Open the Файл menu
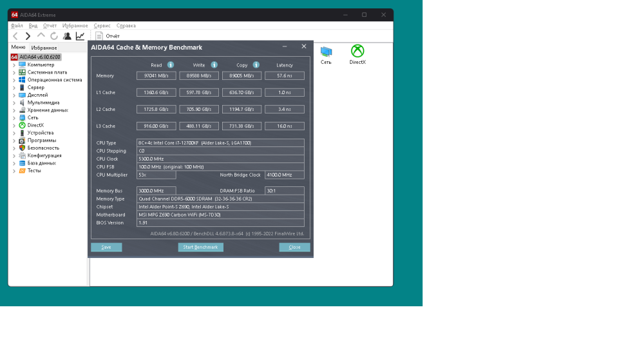Screen dimensions: 644x363 coord(17,26)
